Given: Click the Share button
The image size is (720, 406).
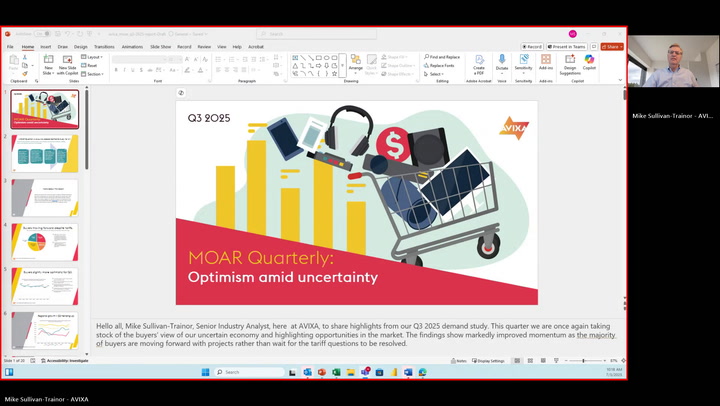Looking at the screenshot, I should point(612,47).
